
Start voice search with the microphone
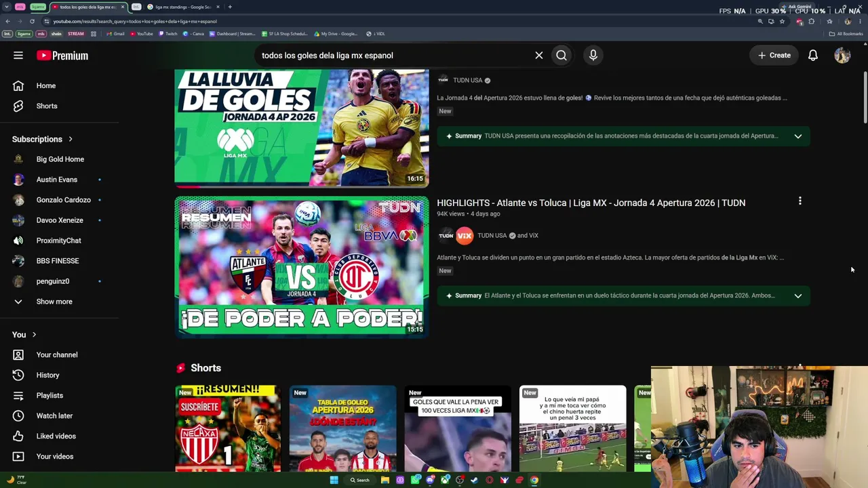pyautogui.click(x=593, y=56)
